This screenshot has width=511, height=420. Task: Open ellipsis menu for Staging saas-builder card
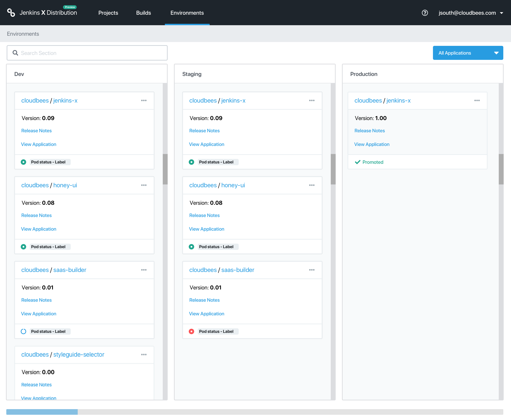point(312,270)
